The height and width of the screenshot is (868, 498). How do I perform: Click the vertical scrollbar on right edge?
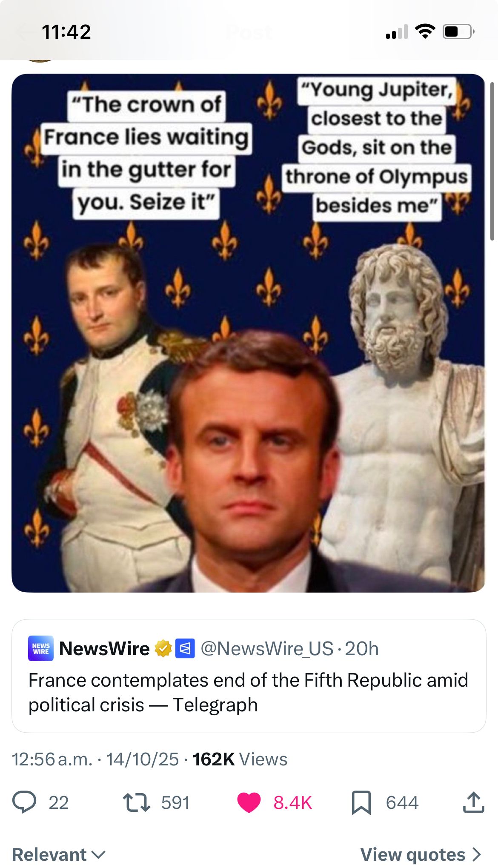click(x=492, y=162)
